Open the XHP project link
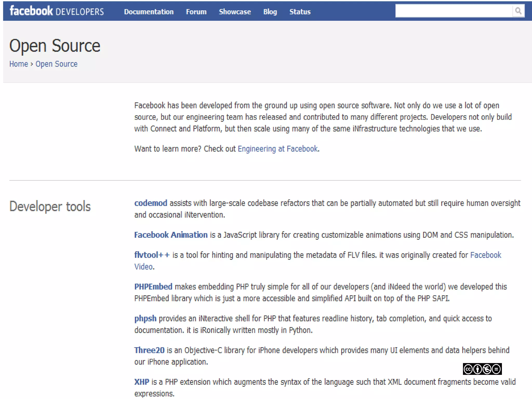Viewport: 532px width, 399px height. pos(142,382)
